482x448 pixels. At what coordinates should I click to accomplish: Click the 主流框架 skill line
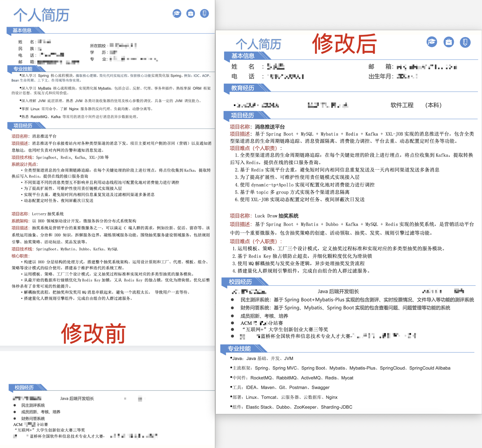(x=340, y=368)
